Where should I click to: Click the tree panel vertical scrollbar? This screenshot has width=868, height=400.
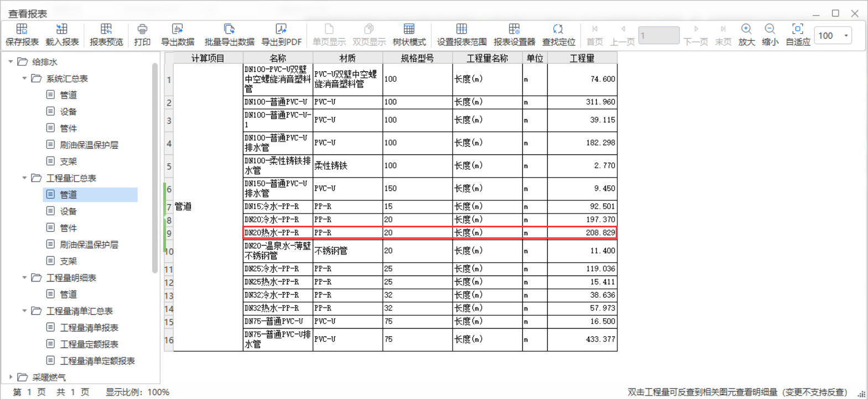point(155,168)
